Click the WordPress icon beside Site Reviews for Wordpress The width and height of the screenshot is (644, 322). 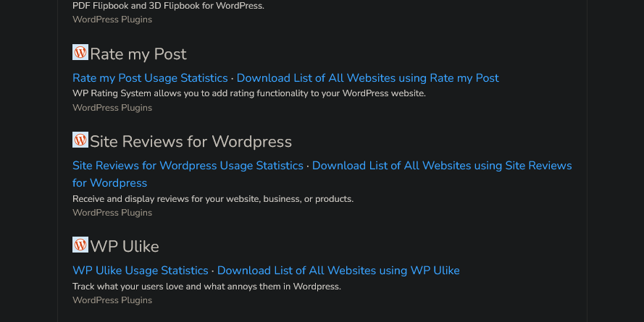[80, 140]
